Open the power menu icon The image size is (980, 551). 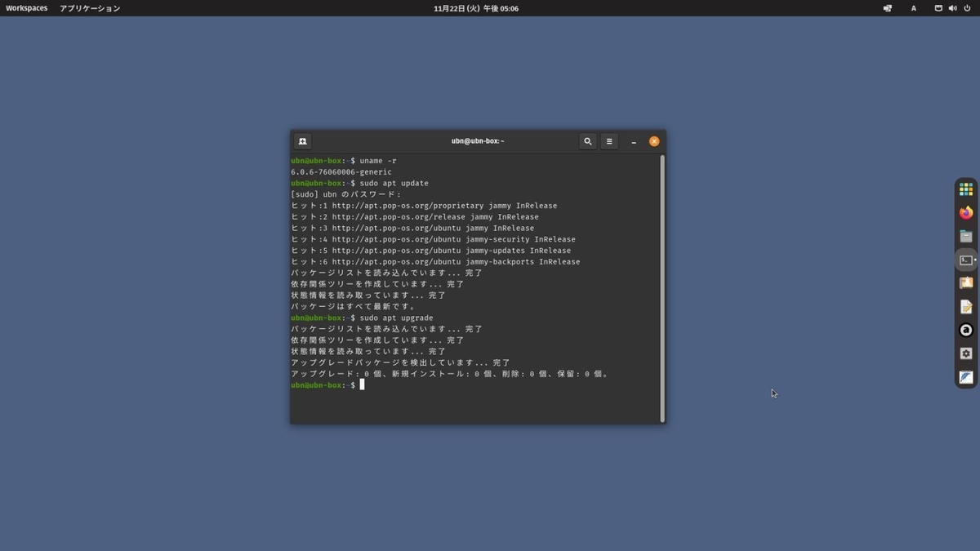coord(967,8)
